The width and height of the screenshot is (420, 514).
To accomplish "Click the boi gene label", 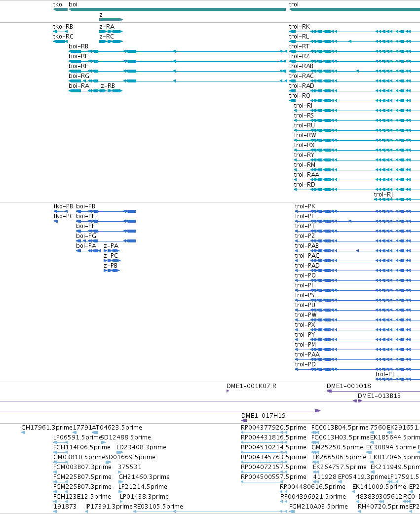I will click(73, 4).
